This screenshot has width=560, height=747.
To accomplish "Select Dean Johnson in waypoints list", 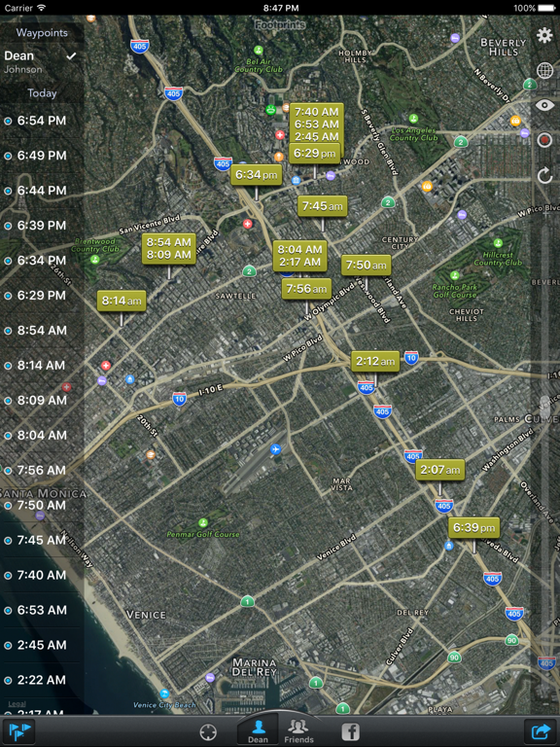I will (x=42, y=62).
